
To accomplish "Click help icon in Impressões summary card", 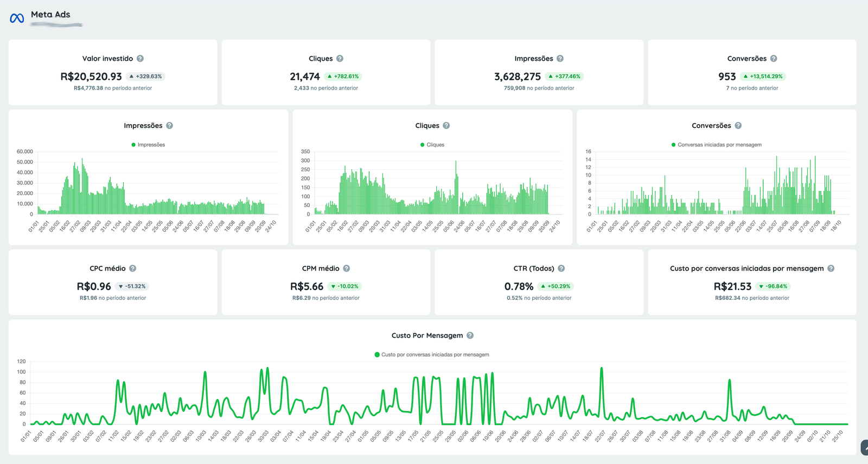I will coord(560,59).
